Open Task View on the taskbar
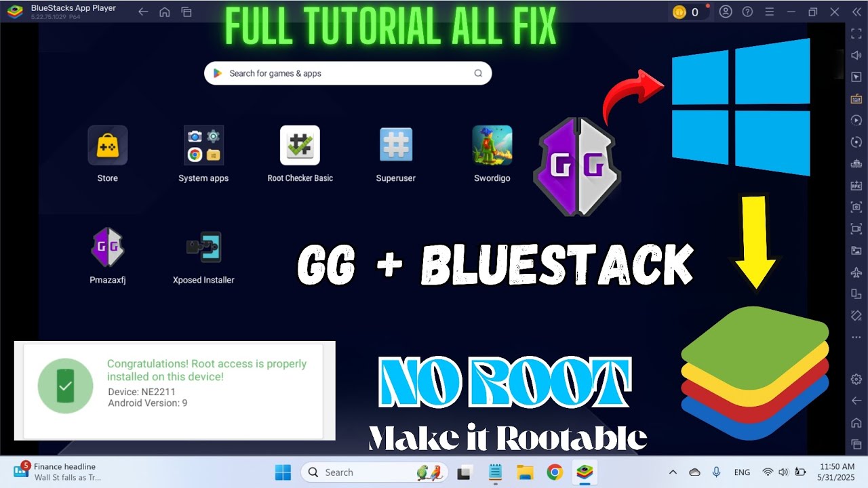The image size is (868, 488). click(465, 472)
